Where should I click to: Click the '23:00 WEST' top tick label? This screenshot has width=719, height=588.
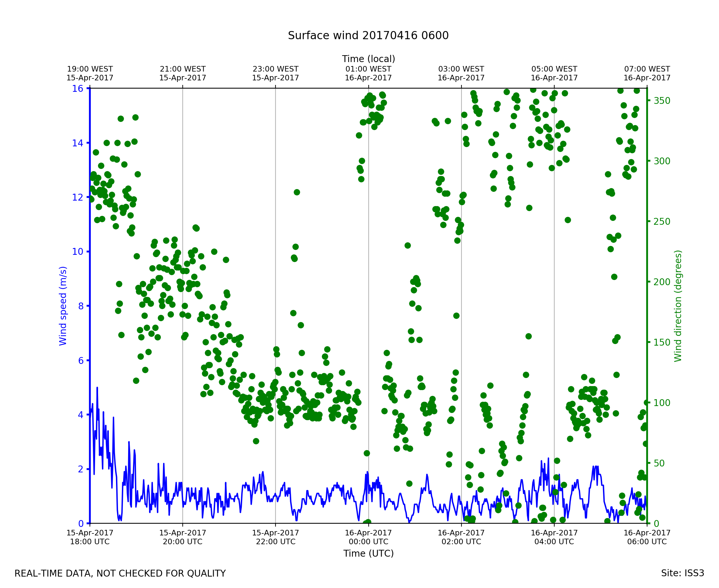pyautogui.click(x=276, y=69)
